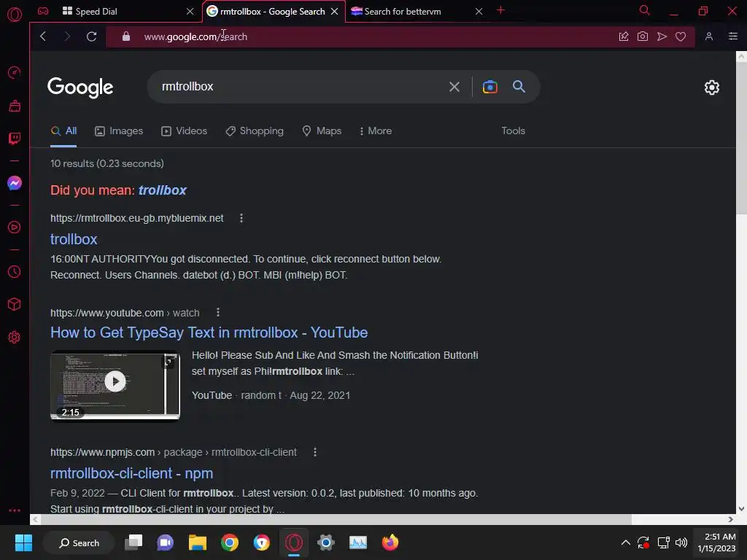
Task: Open the Opera menu logo
Action: pos(15,15)
